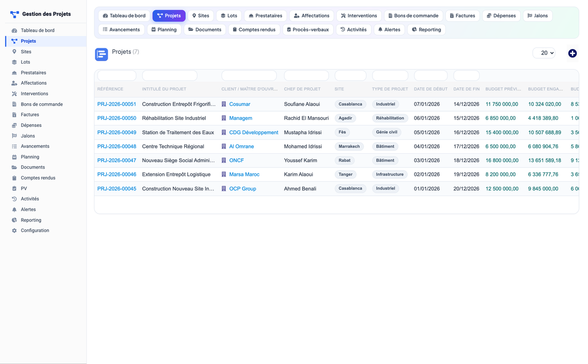
Task: Click the Alertes bell icon in sidebar
Action: [14, 210]
